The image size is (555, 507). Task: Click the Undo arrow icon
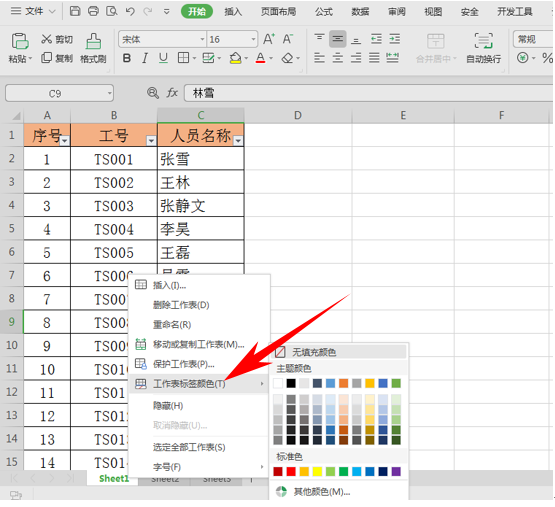coord(130,11)
